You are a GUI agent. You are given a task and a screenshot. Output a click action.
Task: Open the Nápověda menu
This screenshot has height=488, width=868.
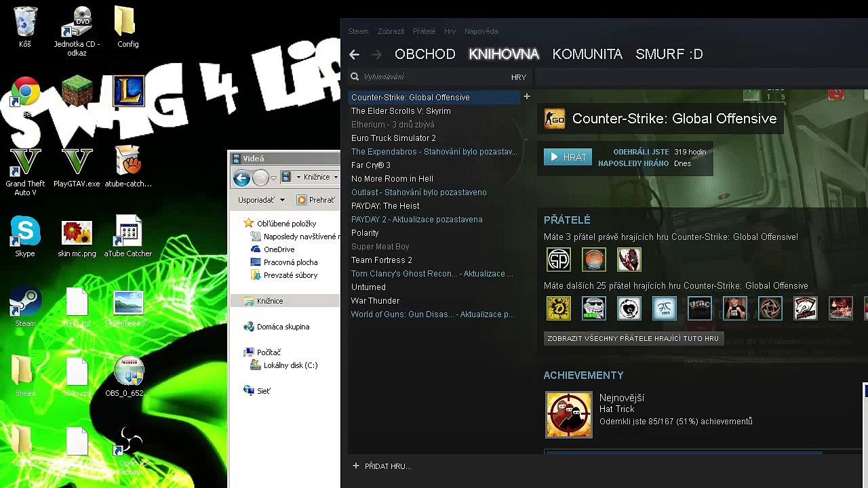[x=481, y=31]
